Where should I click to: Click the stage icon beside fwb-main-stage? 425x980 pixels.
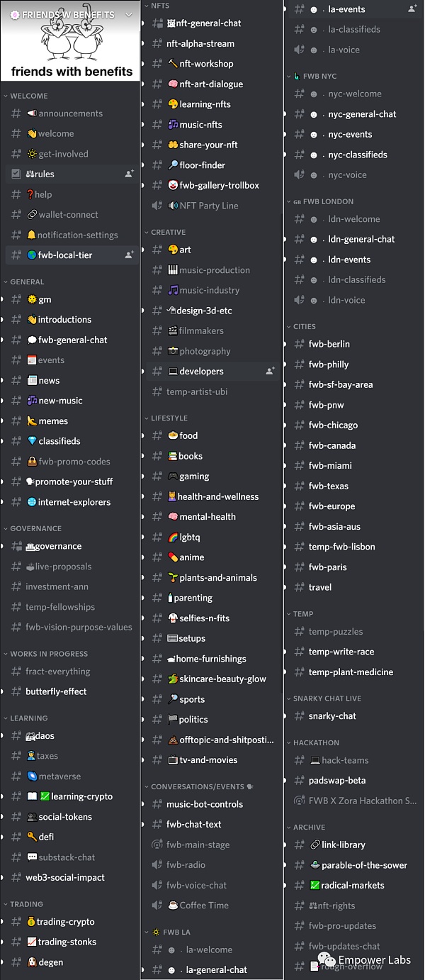157,845
